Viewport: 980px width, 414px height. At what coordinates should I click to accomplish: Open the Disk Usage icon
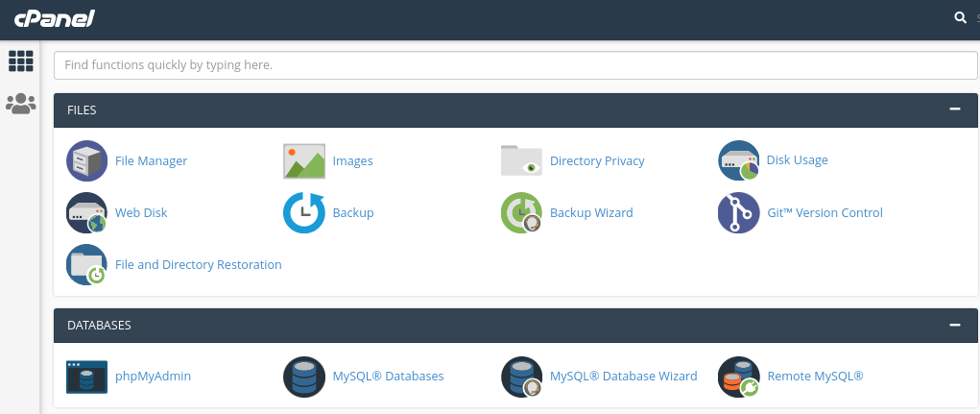click(x=738, y=160)
